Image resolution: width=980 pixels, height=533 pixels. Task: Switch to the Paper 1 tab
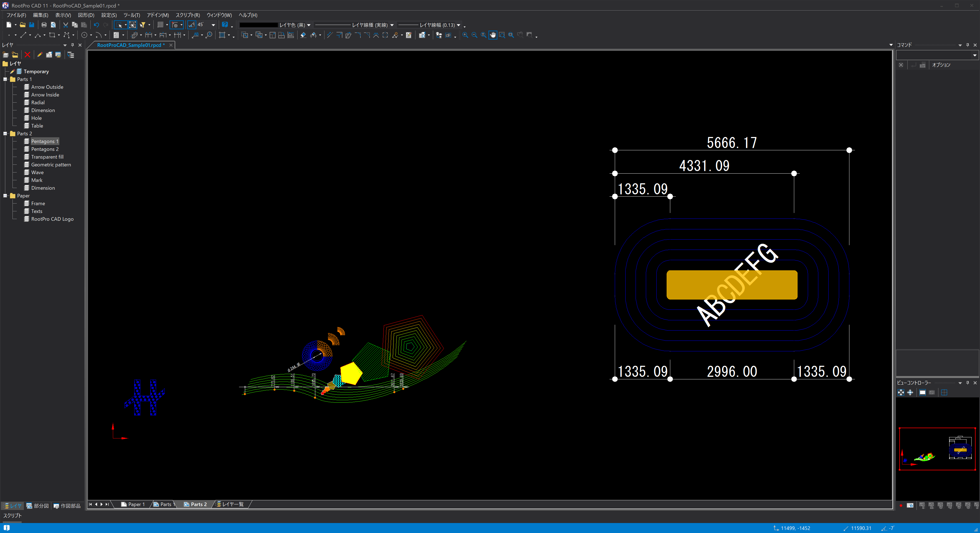pos(133,504)
